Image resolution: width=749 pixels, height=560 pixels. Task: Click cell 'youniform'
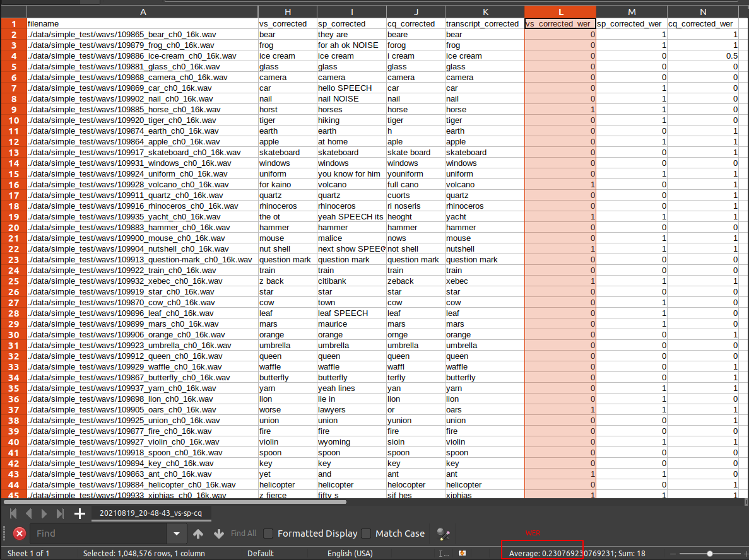pyautogui.click(x=416, y=174)
